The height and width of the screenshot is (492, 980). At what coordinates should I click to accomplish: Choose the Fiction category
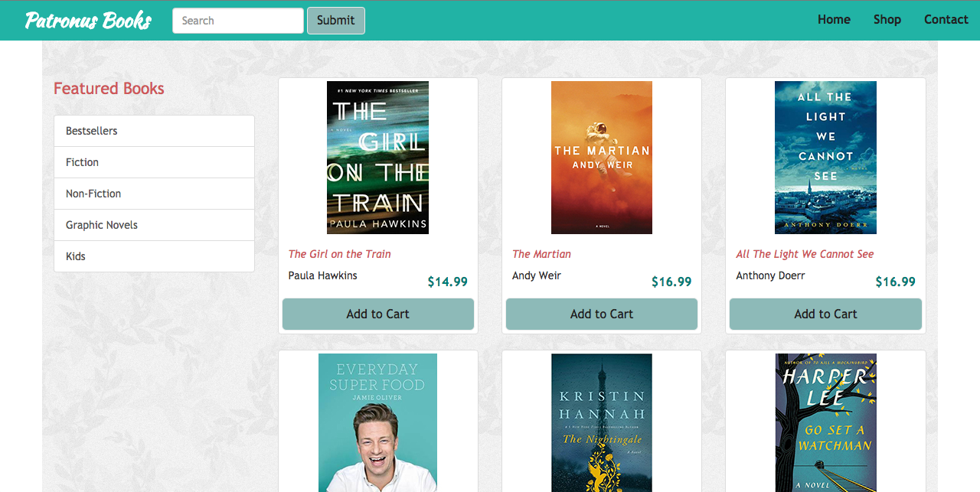(x=154, y=162)
